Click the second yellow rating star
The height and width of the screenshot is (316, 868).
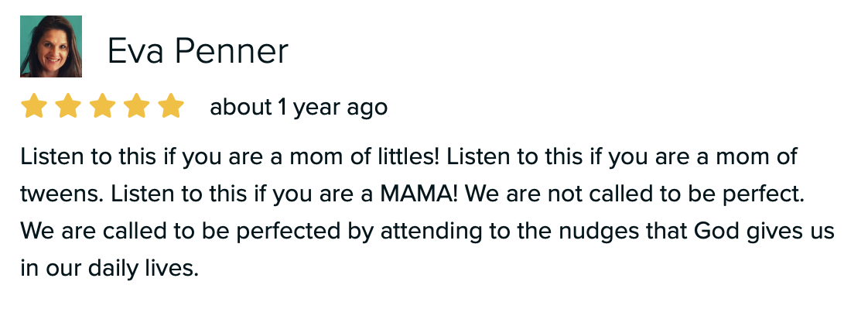(x=68, y=106)
